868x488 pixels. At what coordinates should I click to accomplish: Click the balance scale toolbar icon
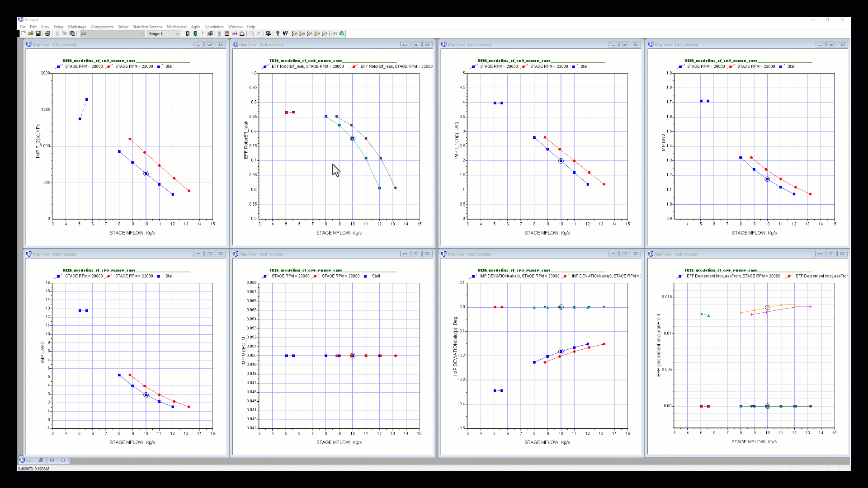coord(268,33)
